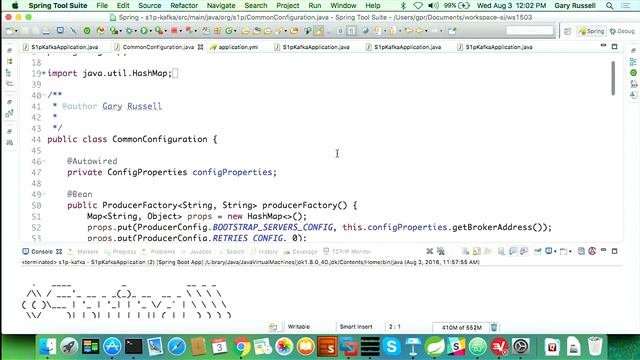
Task: Open the Forward navigation dropdown arrow
Action: [x=441, y=31]
